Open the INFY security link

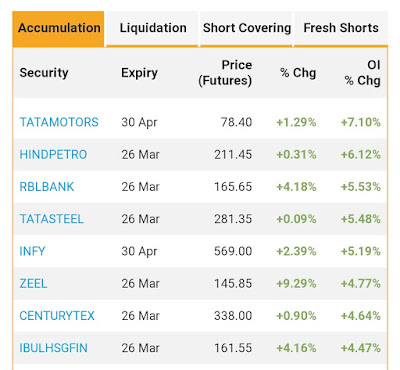click(32, 251)
